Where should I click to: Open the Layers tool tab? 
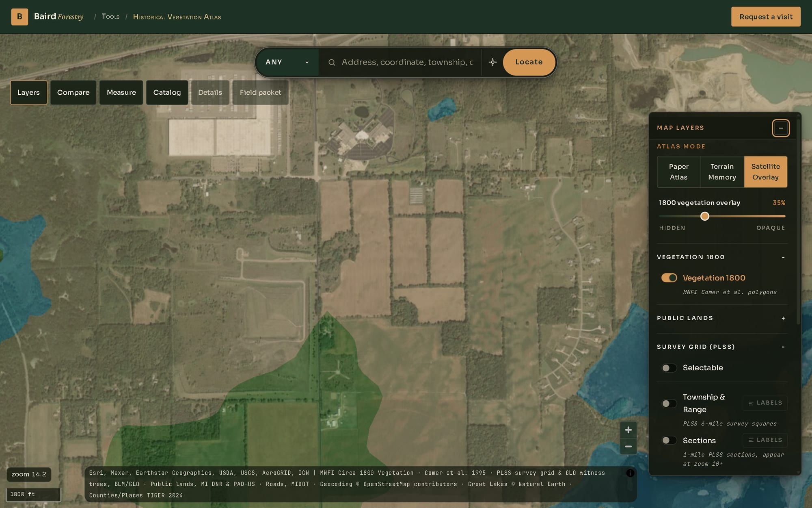[x=28, y=92]
